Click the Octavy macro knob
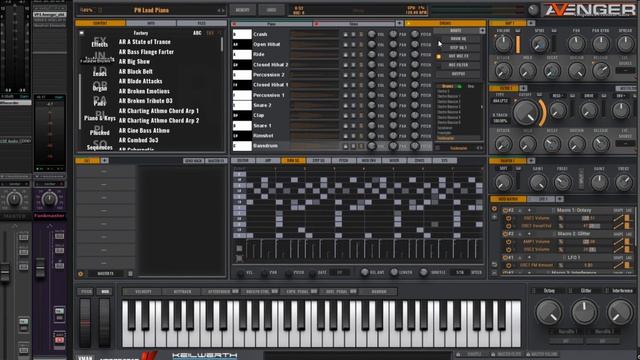Viewport: 640px width, 360px height. pyautogui.click(x=549, y=312)
